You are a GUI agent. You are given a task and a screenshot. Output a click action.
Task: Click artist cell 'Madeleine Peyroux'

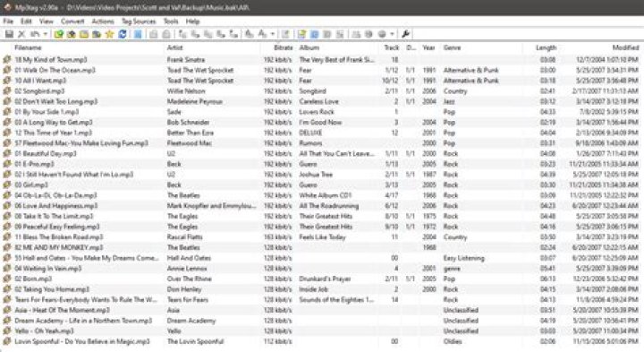pyautogui.click(x=195, y=101)
